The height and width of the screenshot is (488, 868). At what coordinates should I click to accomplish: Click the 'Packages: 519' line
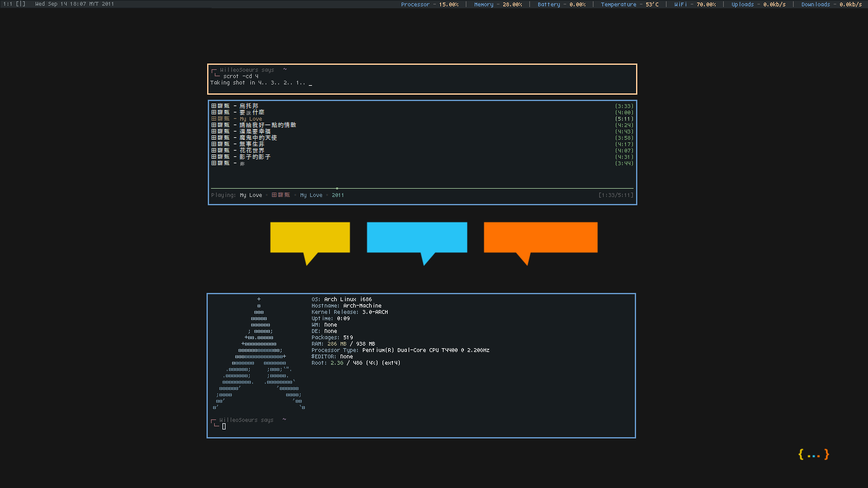tap(332, 337)
